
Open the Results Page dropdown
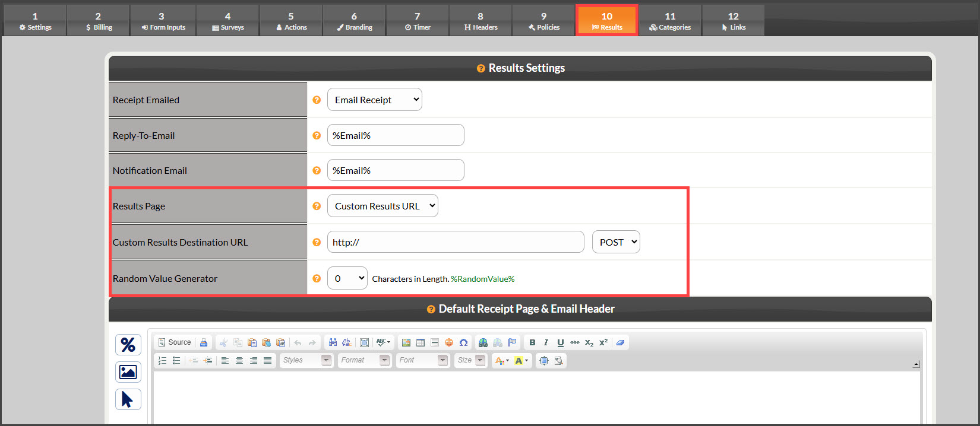click(382, 206)
